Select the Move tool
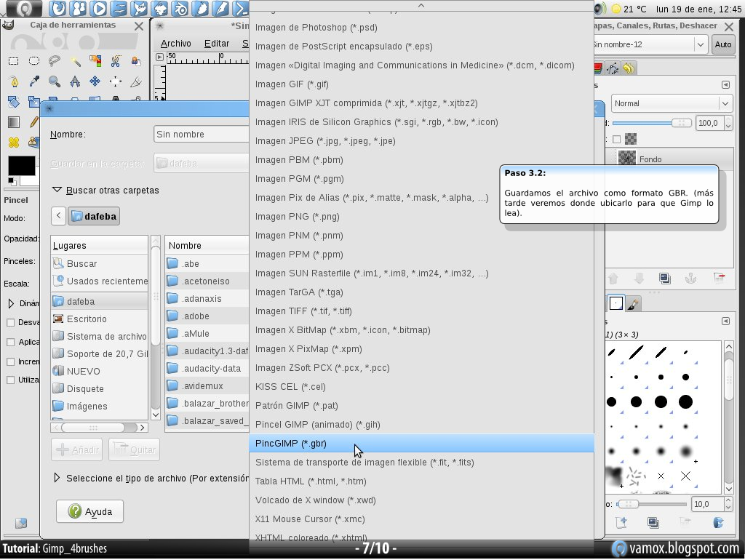The width and height of the screenshot is (745, 560). pyautogui.click(x=95, y=81)
